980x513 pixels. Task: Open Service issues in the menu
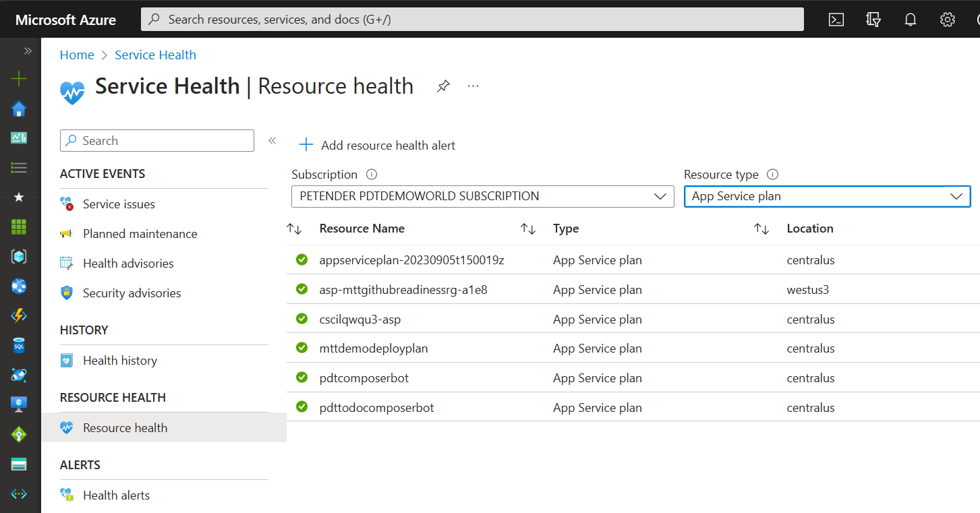tap(119, 204)
